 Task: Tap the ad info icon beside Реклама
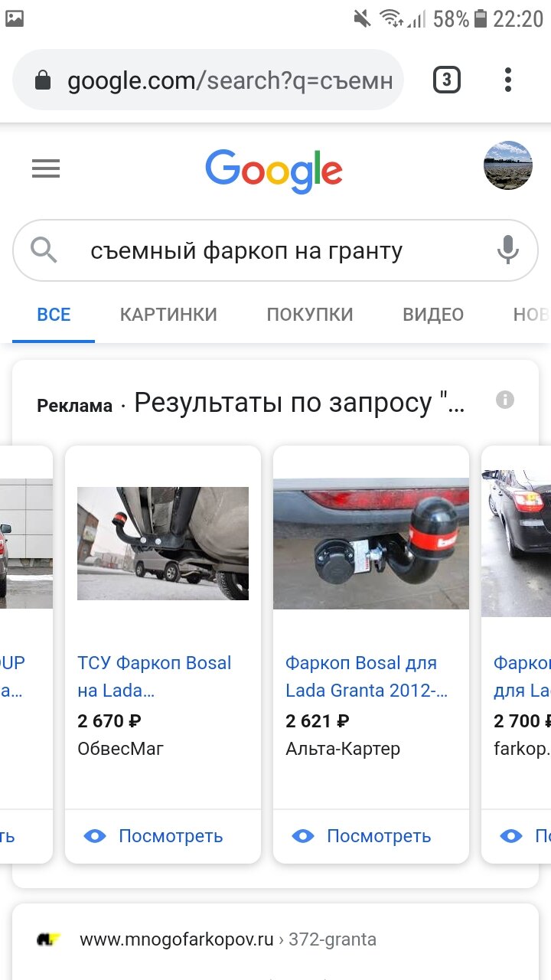pyautogui.click(x=505, y=400)
